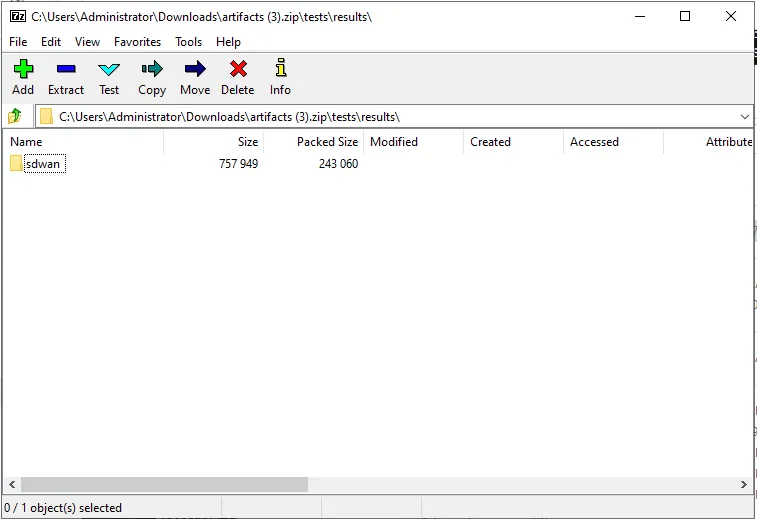Select the sdwan folder
The width and height of the screenshot is (757, 519).
pyautogui.click(x=45, y=164)
